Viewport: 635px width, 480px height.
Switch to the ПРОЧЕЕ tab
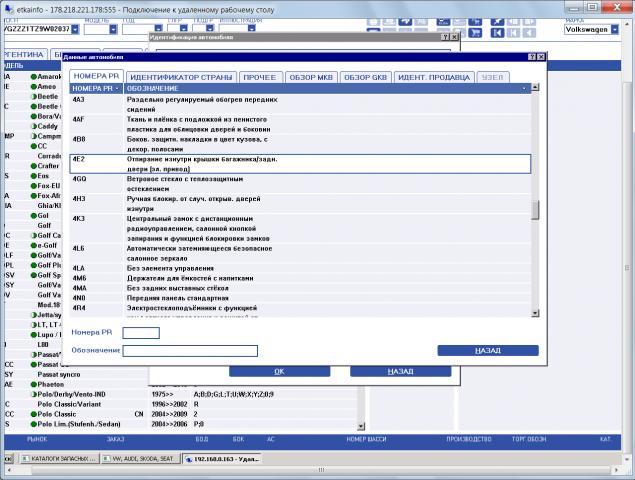pos(260,77)
